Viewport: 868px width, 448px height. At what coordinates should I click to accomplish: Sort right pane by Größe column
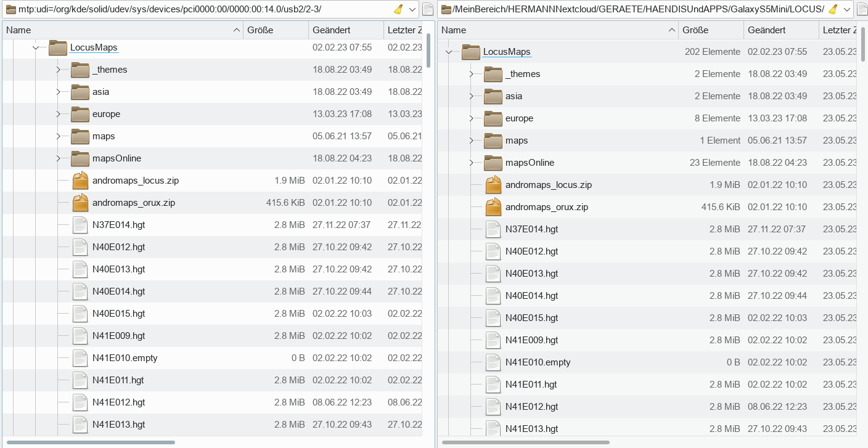[711, 30]
